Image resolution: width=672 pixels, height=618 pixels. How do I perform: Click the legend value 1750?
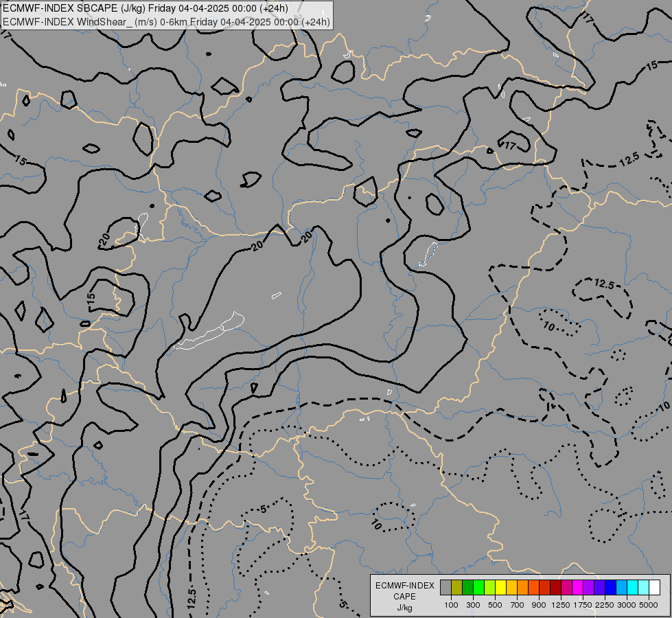(583, 605)
